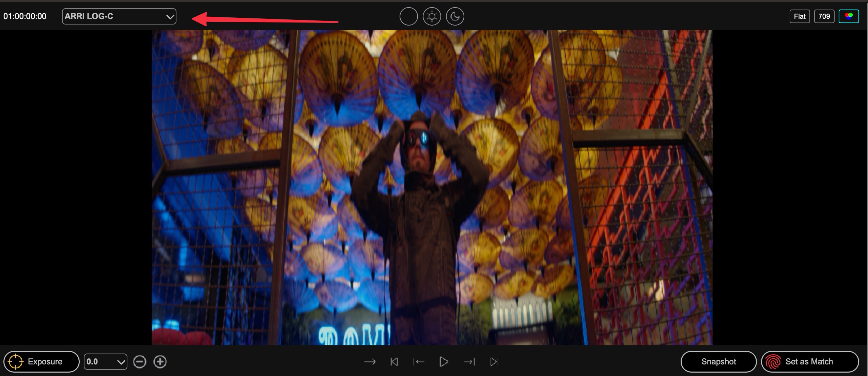Open the ARRI LOG-C dropdown
Screen dimensions: 868x376
pyautogui.click(x=119, y=16)
